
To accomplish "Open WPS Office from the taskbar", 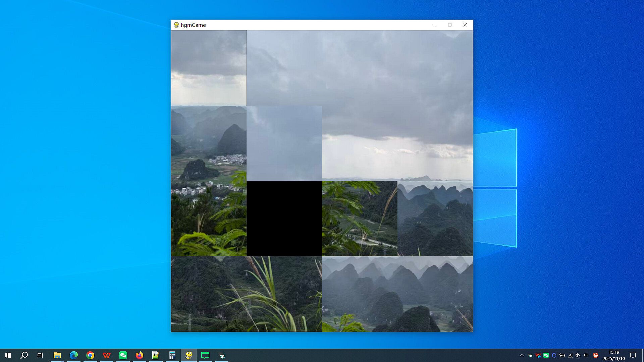I will [107, 355].
